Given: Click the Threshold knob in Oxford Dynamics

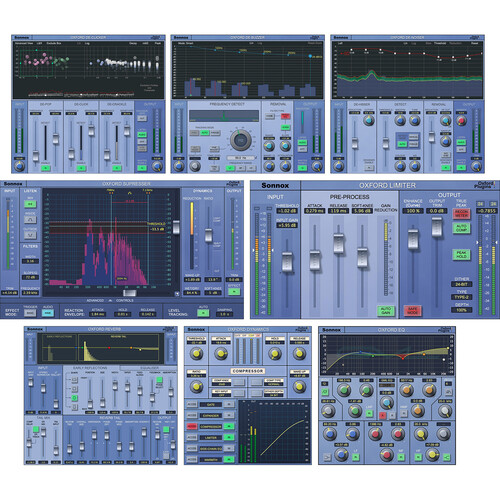Looking at the screenshot, I should pyautogui.click(x=197, y=353).
